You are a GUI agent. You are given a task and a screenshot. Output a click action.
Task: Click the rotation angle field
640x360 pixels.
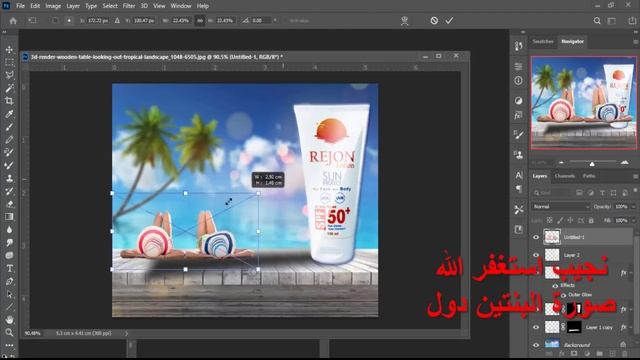pyautogui.click(x=260, y=20)
